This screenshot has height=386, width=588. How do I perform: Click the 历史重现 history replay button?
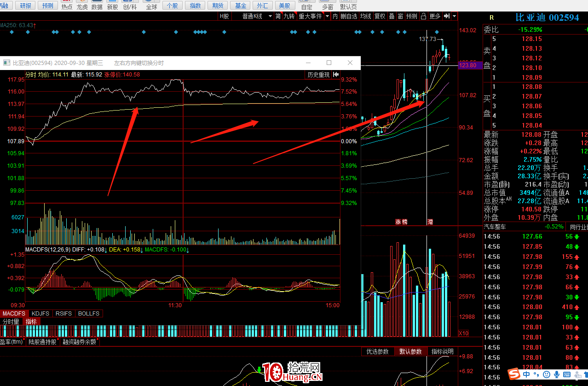tap(318, 75)
